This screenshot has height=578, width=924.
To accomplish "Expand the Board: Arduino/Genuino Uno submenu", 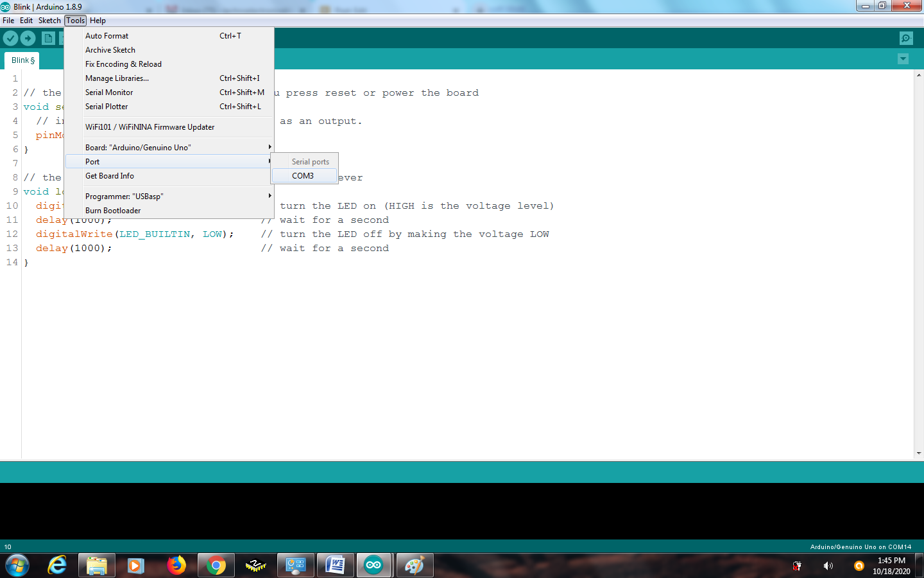I will pyautogui.click(x=169, y=148).
